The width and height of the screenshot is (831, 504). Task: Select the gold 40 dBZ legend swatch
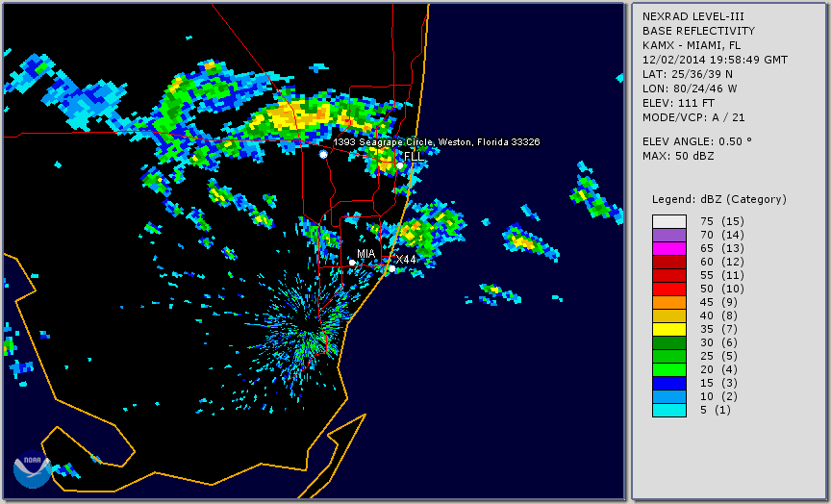click(668, 315)
